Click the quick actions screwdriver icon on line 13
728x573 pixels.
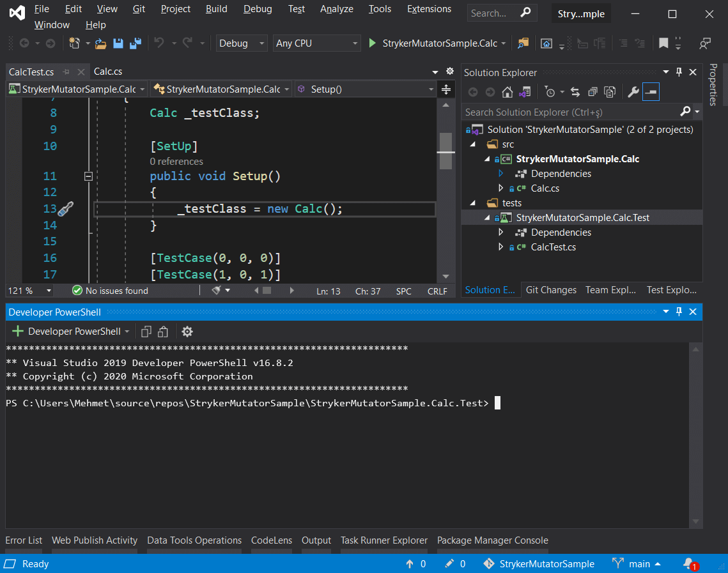65,210
